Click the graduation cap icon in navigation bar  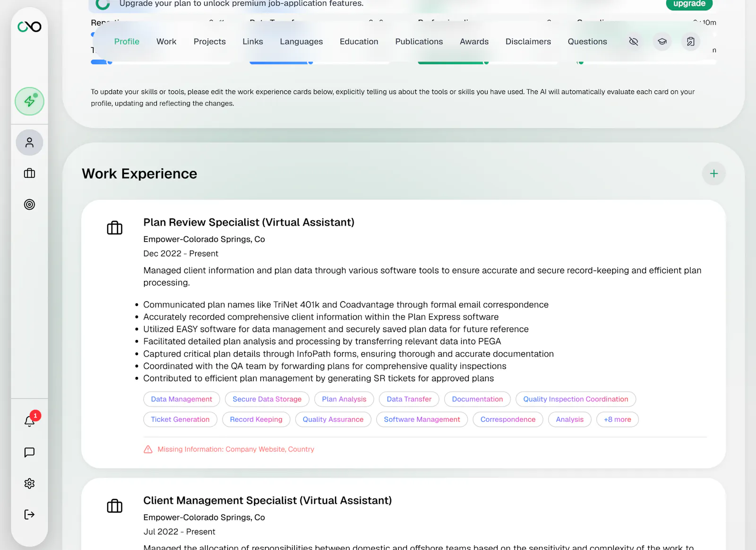point(662,42)
